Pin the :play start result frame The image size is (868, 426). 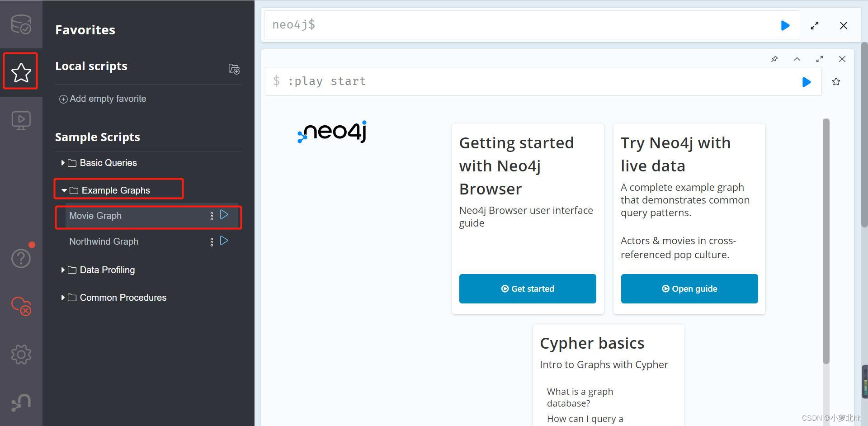tap(774, 59)
